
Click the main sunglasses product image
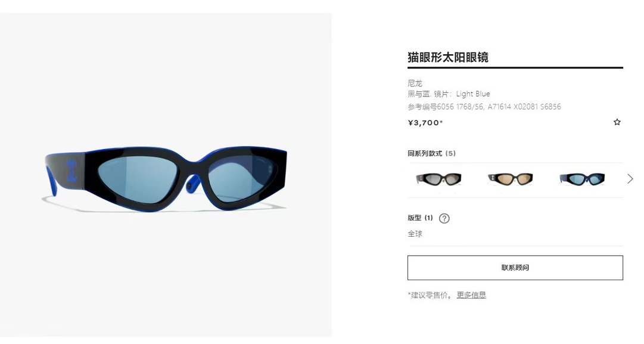166,175
